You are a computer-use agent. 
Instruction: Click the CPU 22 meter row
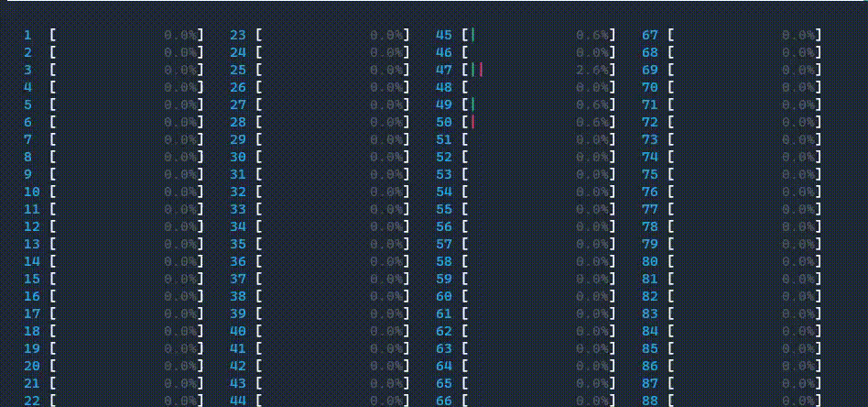[x=126, y=400]
